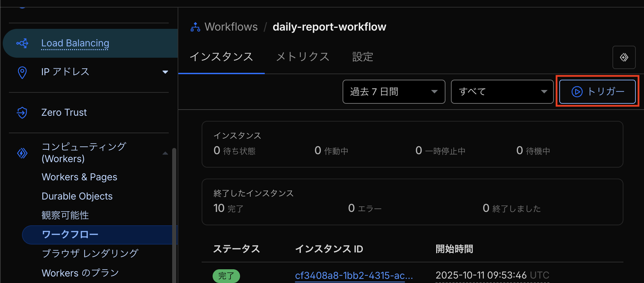Open Durable Objects page
Screen dimensions: 644x283
point(77,196)
